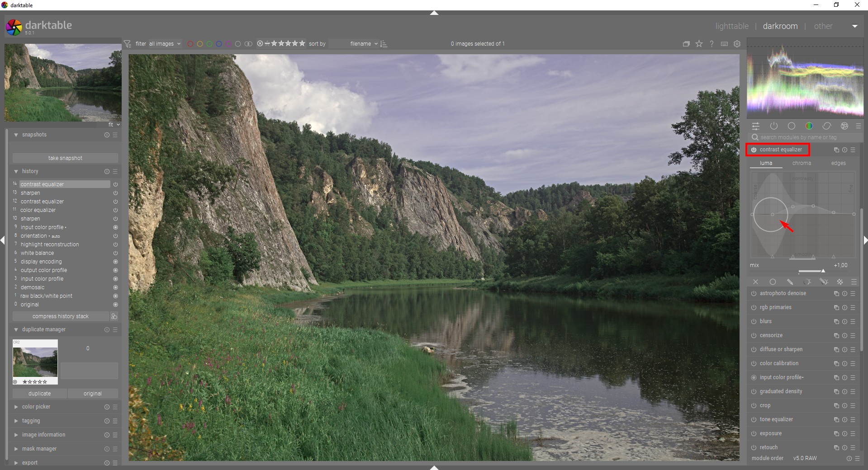The width and height of the screenshot is (868, 470).
Task: Show the color modules group icon
Action: click(809, 126)
